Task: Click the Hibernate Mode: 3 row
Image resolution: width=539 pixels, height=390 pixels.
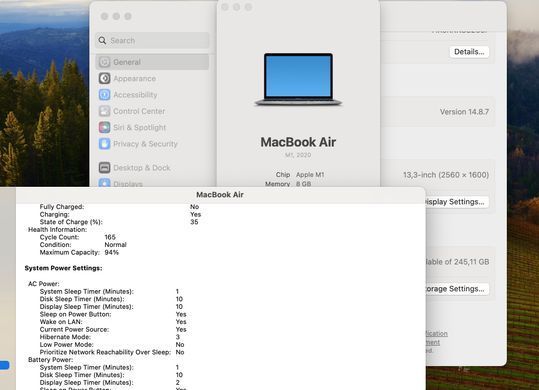Action: 110,337
